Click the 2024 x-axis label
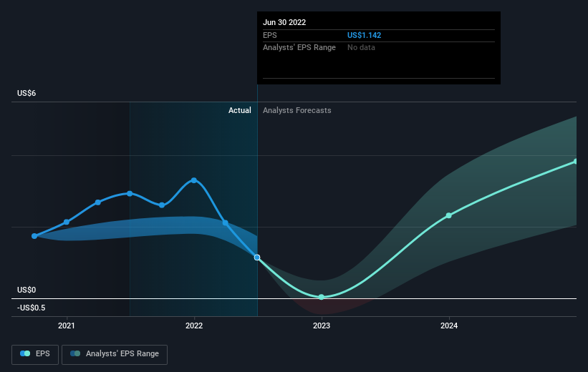 [449, 325]
